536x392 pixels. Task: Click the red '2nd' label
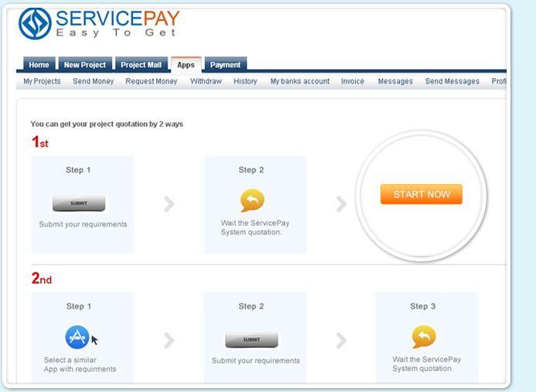[x=41, y=278]
